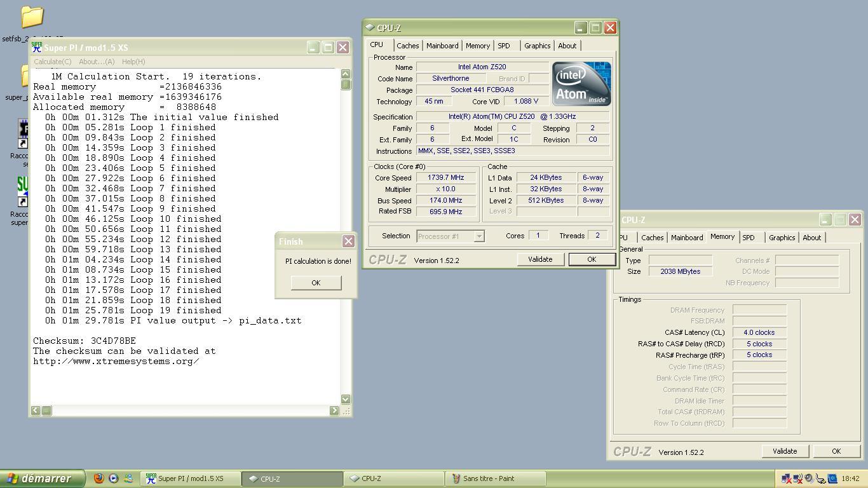Open the démarrer Start button
The image size is (868, 488).
coord(43,478)
